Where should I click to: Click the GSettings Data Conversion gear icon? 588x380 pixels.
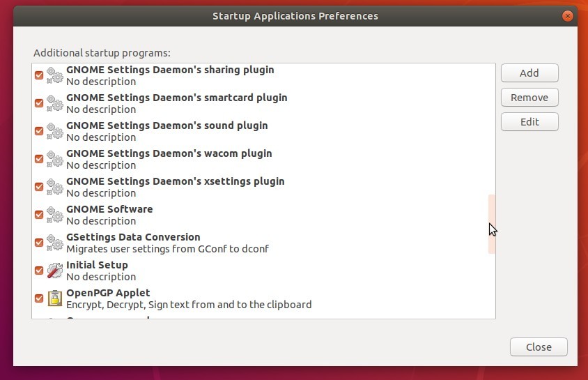point(55,243)
